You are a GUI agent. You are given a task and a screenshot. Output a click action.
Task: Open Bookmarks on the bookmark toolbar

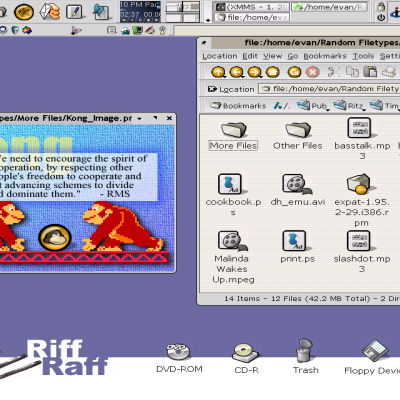coord(238,106)
